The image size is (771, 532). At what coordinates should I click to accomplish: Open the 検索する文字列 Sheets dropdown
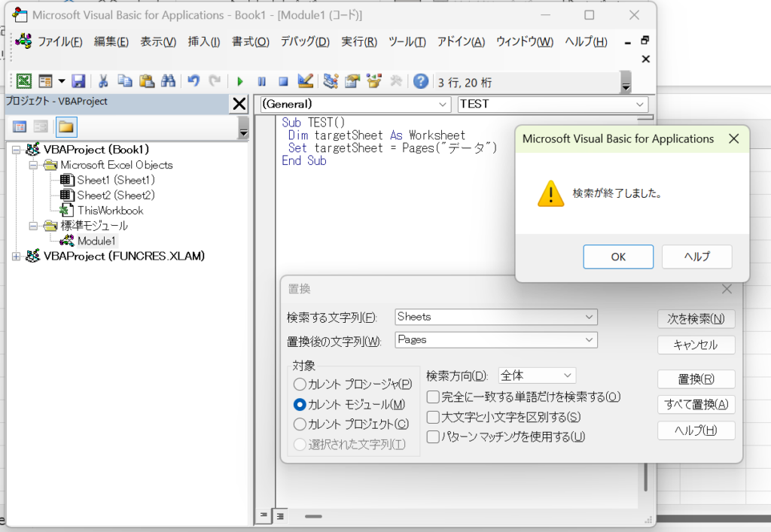[589, 317]
